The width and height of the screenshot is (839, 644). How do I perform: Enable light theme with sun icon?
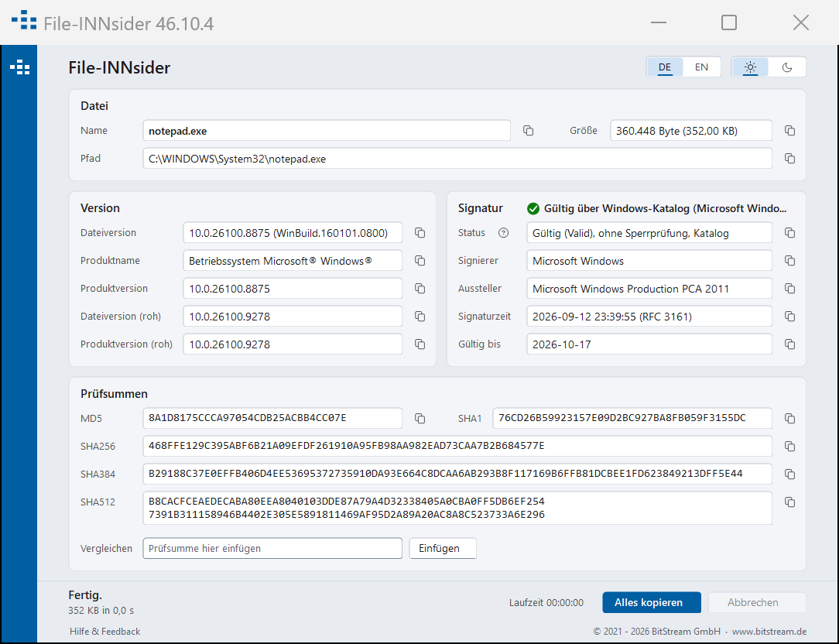tap(750, 67)
